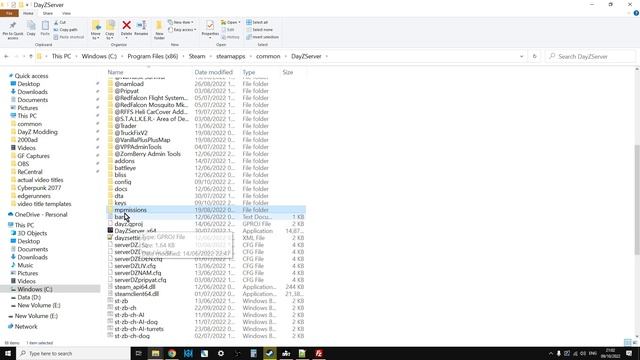This screenshot has height=360, width=640.
Task: Click Invert selection in the ribbon
Action: pyautogui.click(x=262, y=37)
